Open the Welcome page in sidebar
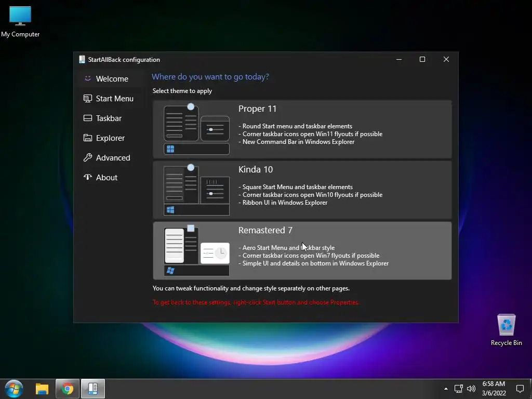 point(111,79)
